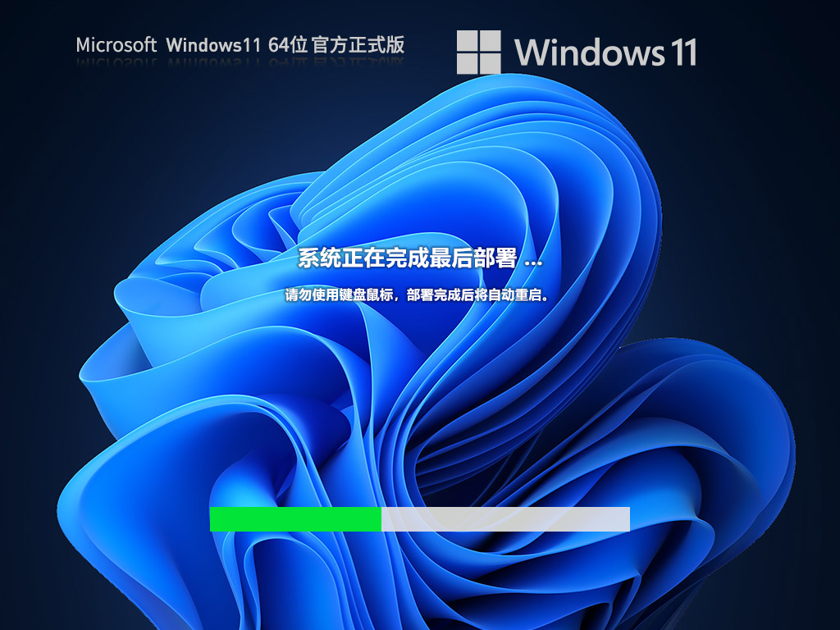The height and width of the screenshot is (630, 840).
Task: Click the green filled section of the progress bar
Action: click(295, 519)
